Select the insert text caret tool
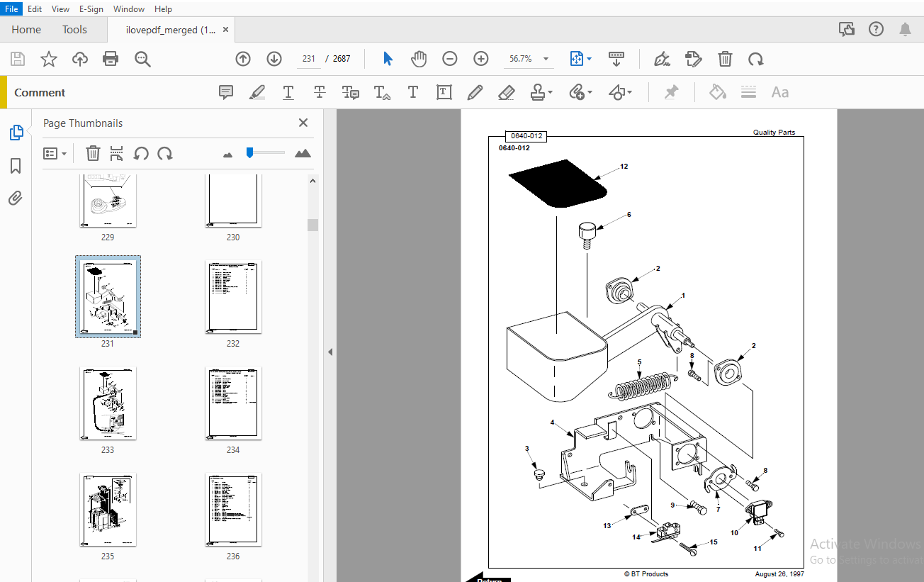924x582 pixels. coord(382,92)
